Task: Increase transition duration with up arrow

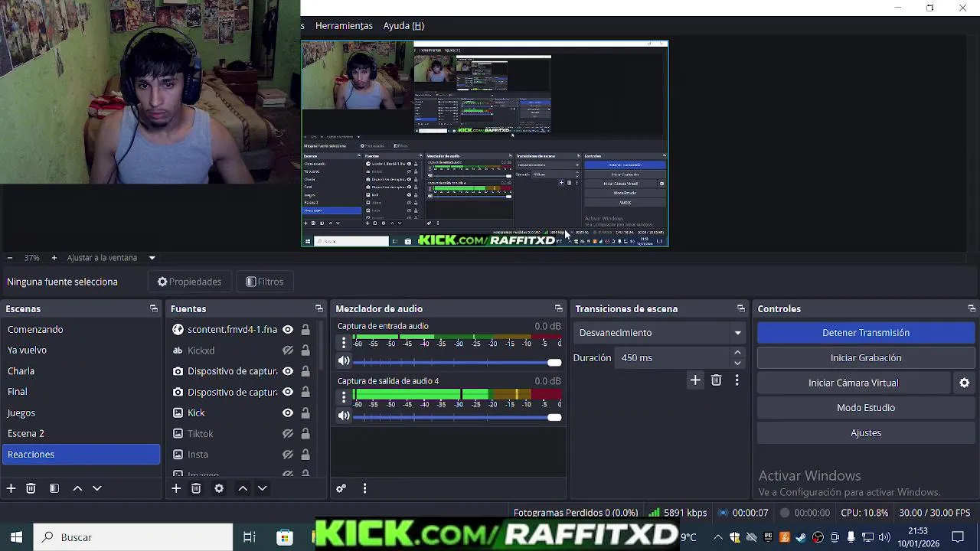Action: (737, 353)
